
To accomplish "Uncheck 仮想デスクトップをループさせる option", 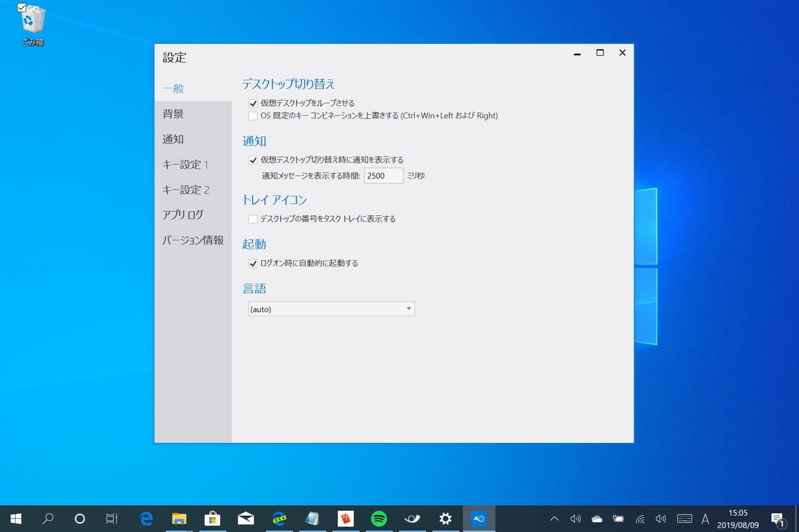I will [x=253, y=103].
